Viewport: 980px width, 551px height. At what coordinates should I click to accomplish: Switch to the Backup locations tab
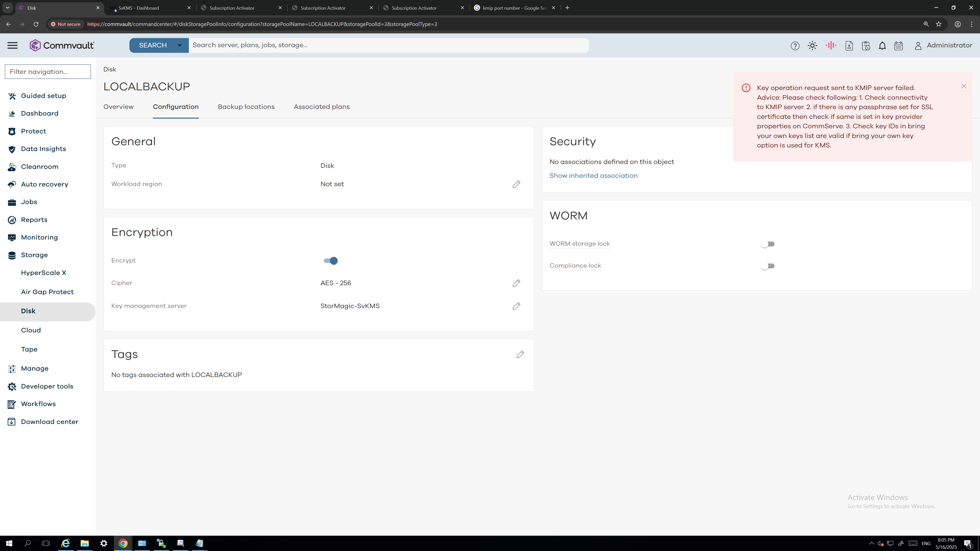click(x=246, y=107)
